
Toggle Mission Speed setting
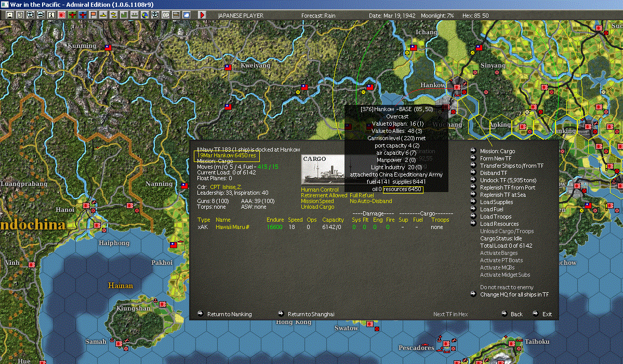click(x=317, y=201)
